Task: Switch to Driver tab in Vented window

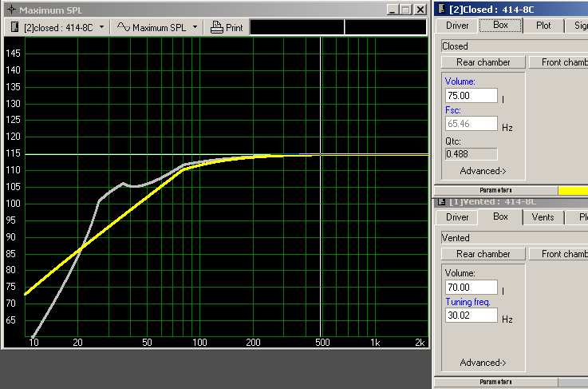Action: 457,217
